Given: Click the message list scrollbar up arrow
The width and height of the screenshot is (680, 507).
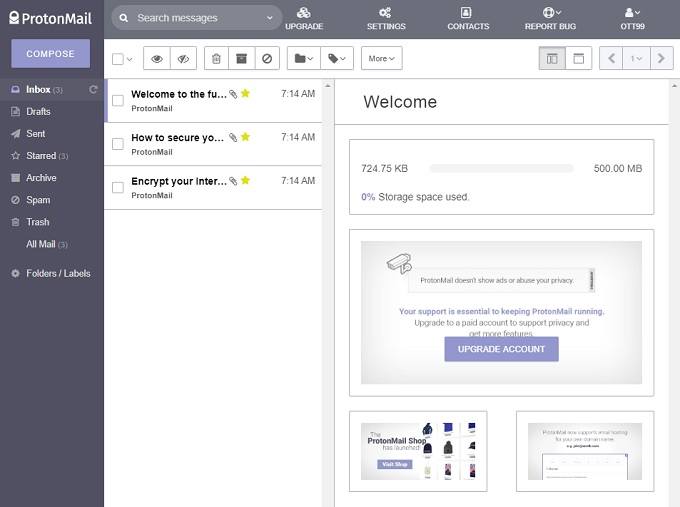Looking at the screenshot, I should coord(328,86).
